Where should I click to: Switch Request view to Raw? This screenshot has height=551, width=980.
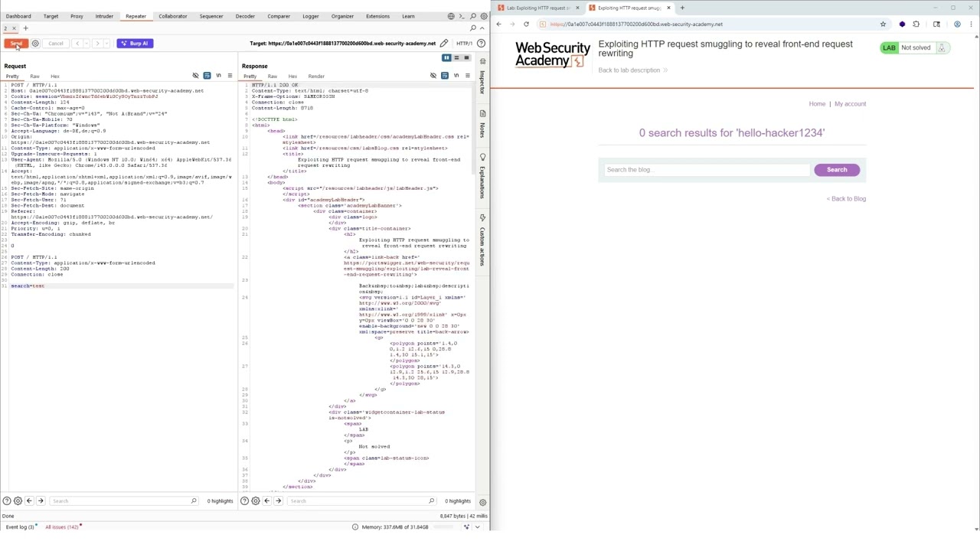coord(34,77)
